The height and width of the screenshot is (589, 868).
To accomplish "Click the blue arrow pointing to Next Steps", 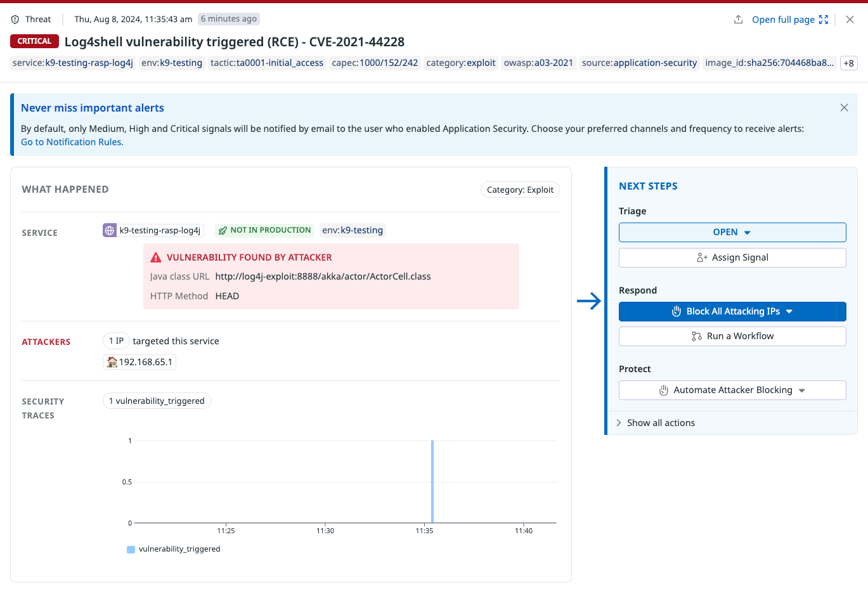I will pyautogui.click(x=588, y=301).
